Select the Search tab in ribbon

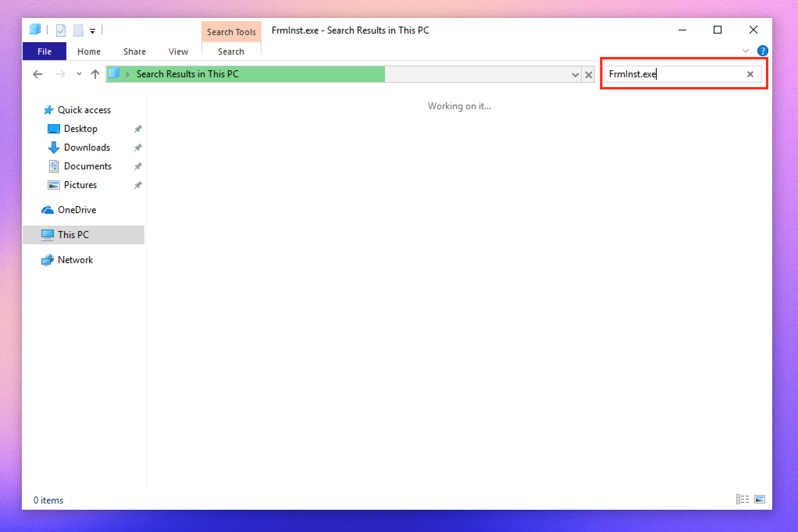pos(230,52)
